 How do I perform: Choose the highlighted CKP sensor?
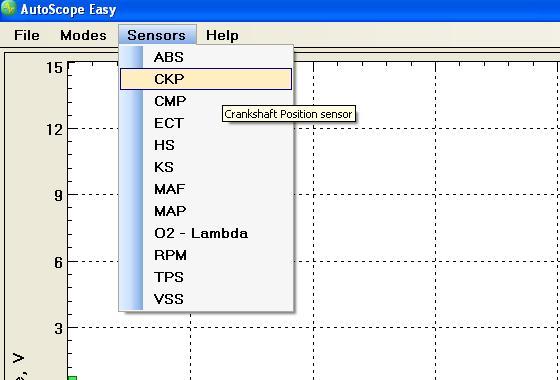(206, 79)
